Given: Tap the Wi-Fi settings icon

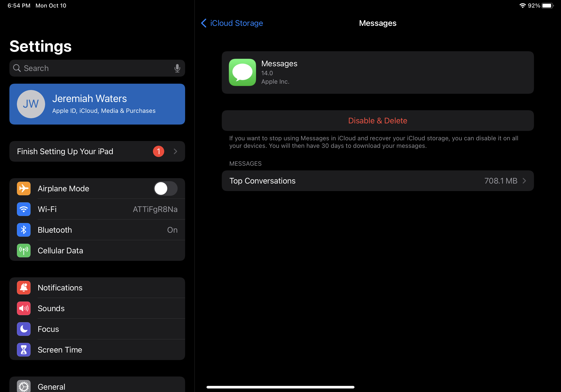Looking at the screenshot, I should click(23, 209).
